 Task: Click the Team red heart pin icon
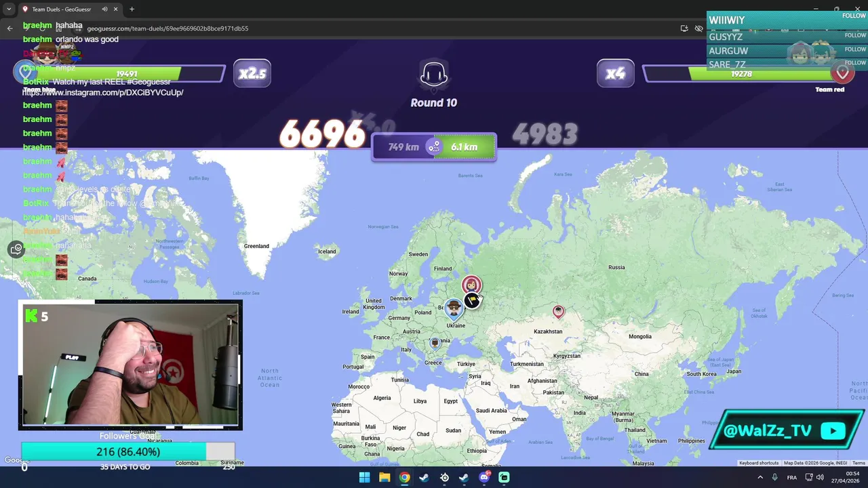click(843, 72)
